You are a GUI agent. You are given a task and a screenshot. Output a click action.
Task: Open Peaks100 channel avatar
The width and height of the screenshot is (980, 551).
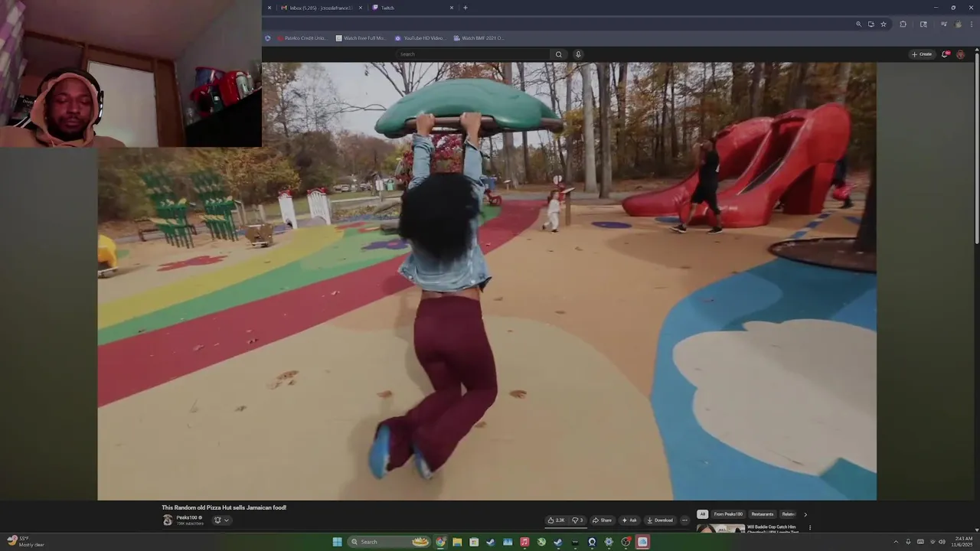pyautogui.click(x=168, y=520)
